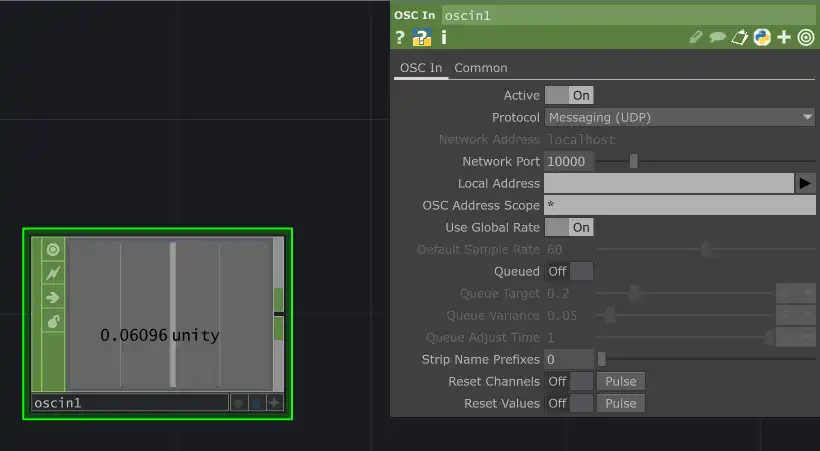Click the comment speech bubble icon
820x451 pixels.
click(x=717, y=38)
